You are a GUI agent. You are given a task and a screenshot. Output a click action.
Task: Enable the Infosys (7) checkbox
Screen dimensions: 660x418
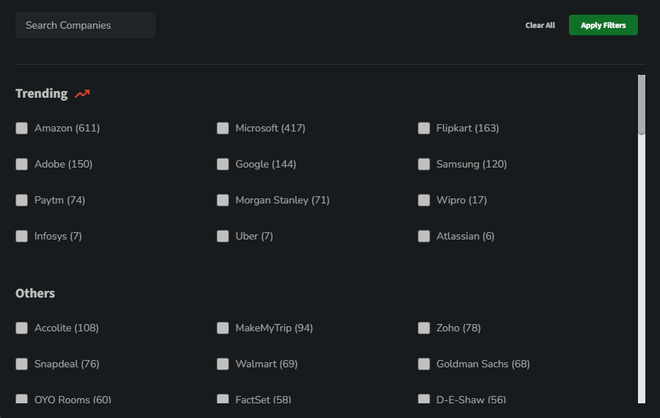[x=21, y=236]
